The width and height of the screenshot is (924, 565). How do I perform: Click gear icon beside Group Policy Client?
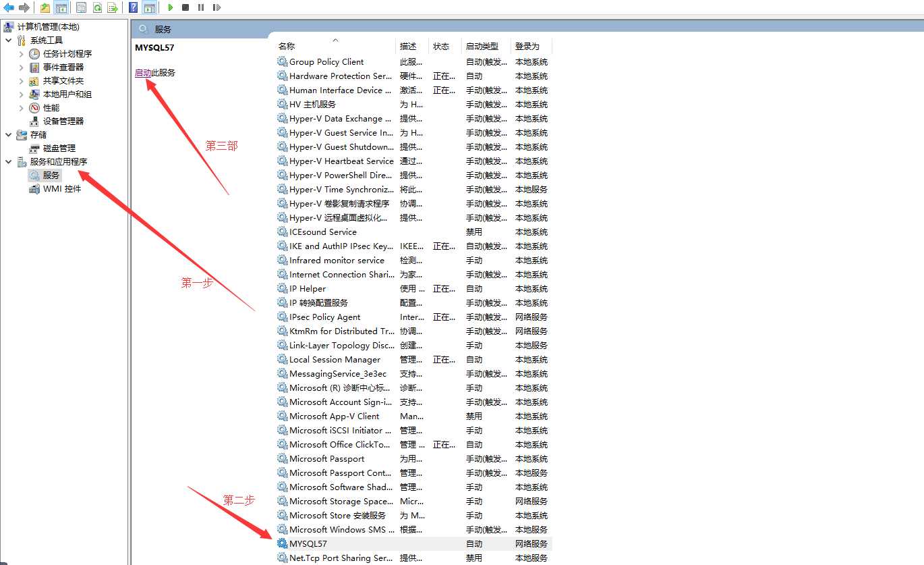tap(283, 61)
